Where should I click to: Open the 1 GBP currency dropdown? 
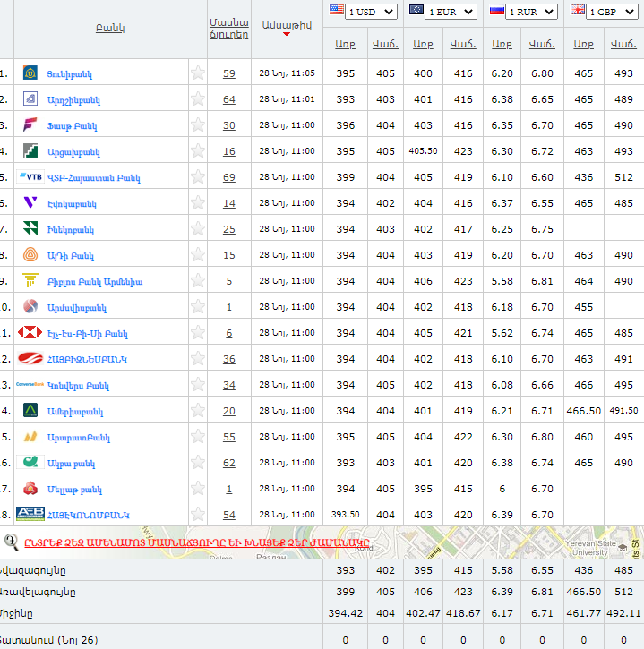(x=612, y=12)
